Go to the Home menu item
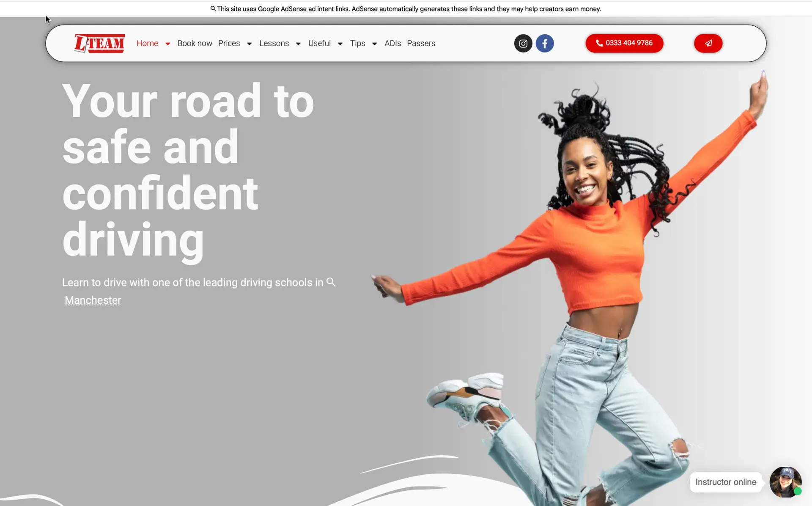Screen dimensions: 812x506 [147, 43]
